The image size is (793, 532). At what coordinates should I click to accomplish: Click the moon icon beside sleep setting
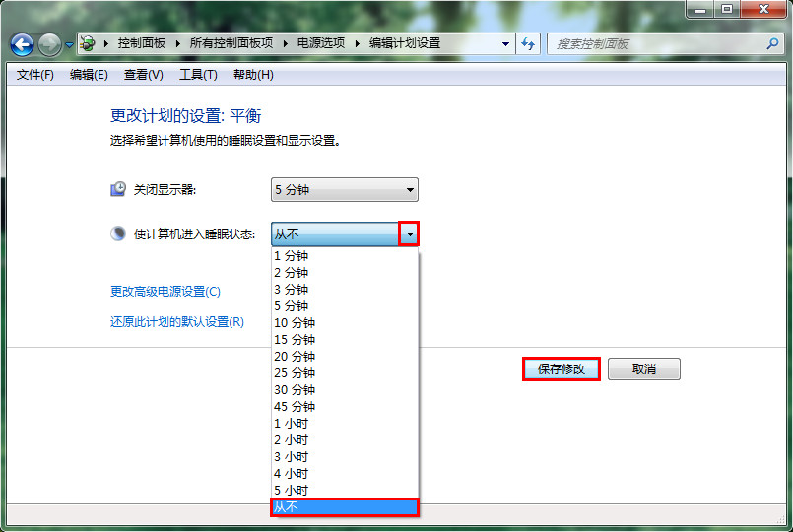118,233
